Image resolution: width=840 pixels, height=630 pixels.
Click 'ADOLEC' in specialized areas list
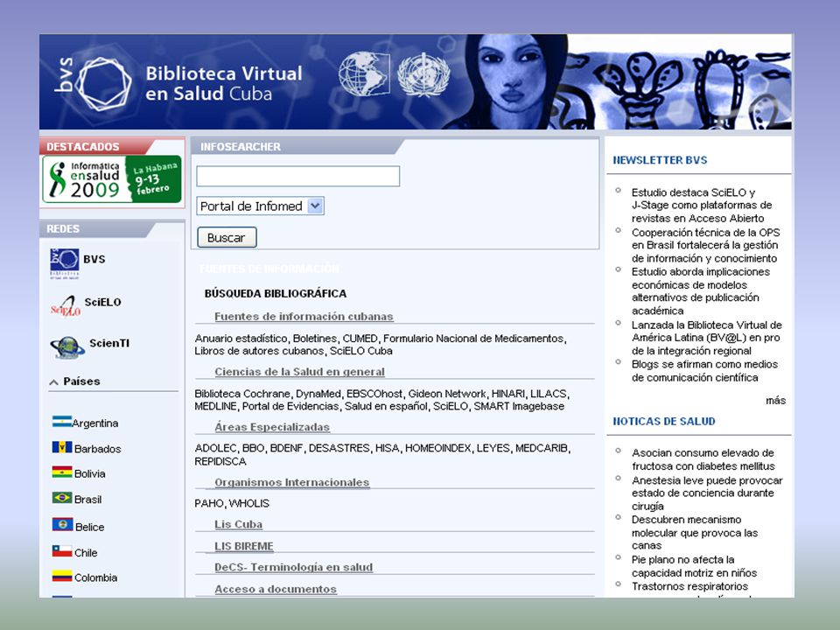(x=215, y=448)
